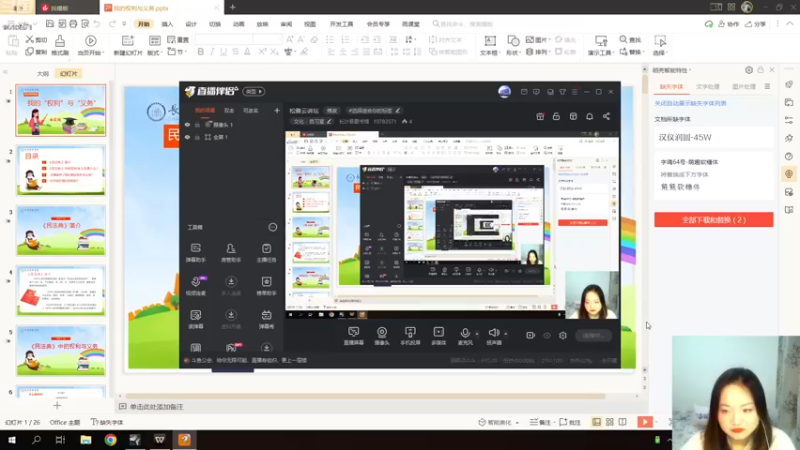This screenshot has width=800, height=450.
Task: Select slide 5 thumbnail
Action: tap(61, 351)
